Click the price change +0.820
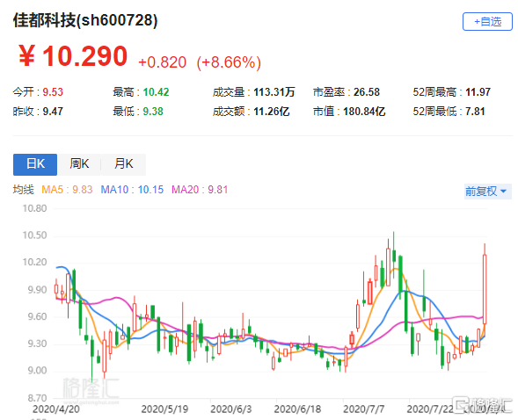The image size is (518, 420). 162,62
